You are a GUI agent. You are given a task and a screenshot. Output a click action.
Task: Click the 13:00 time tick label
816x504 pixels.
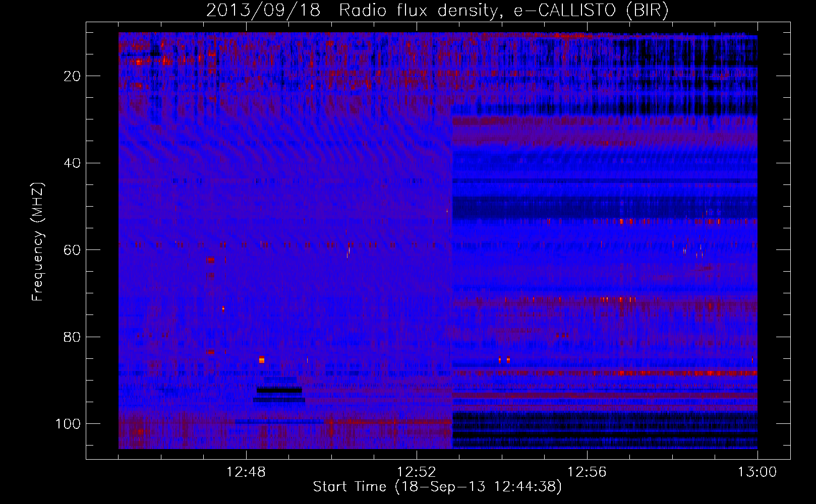[x=757, y=472]
